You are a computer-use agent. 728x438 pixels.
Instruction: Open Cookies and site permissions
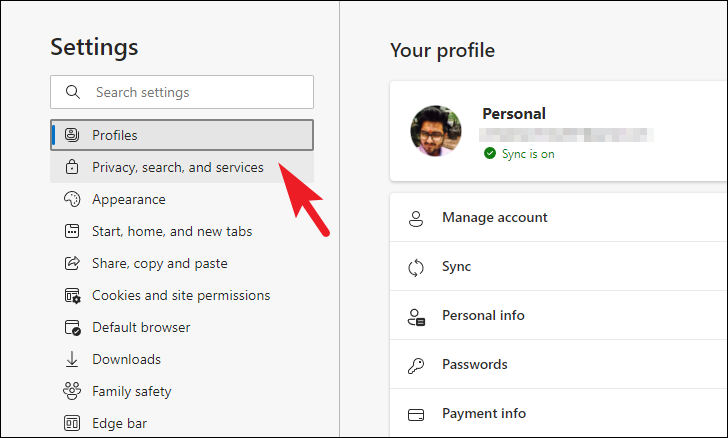[x=182, y=295]
